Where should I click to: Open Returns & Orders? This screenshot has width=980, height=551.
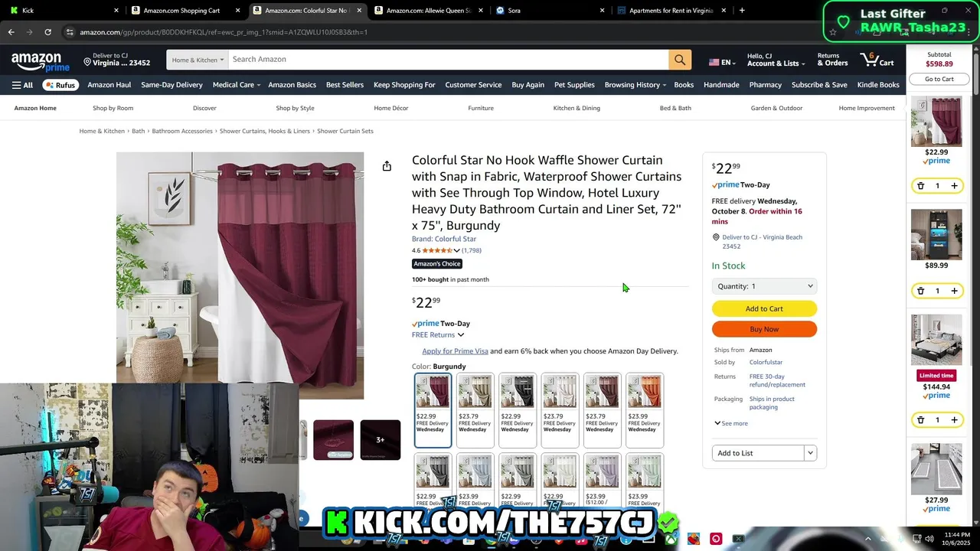click(x=832, y=60)
